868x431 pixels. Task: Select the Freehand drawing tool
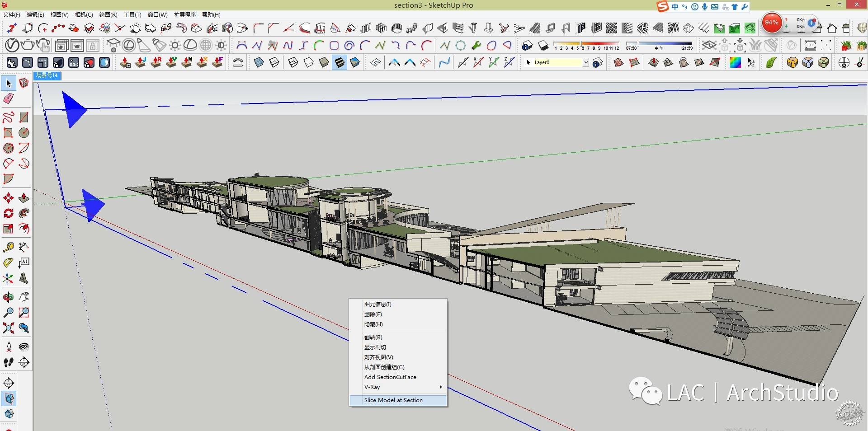[x=9, y=117]
